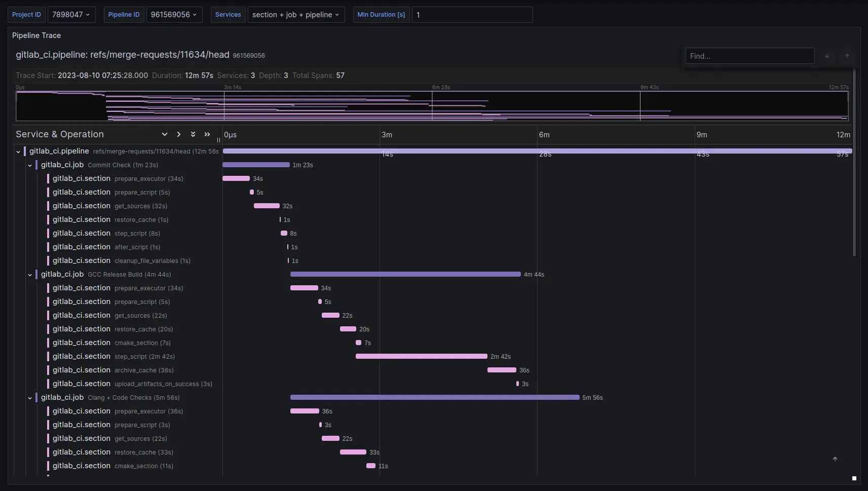The height and width of the screenshot is (491, 868).
Task: Click the trace panel vertical scrollbar
Action: click(x=854, y=162)
